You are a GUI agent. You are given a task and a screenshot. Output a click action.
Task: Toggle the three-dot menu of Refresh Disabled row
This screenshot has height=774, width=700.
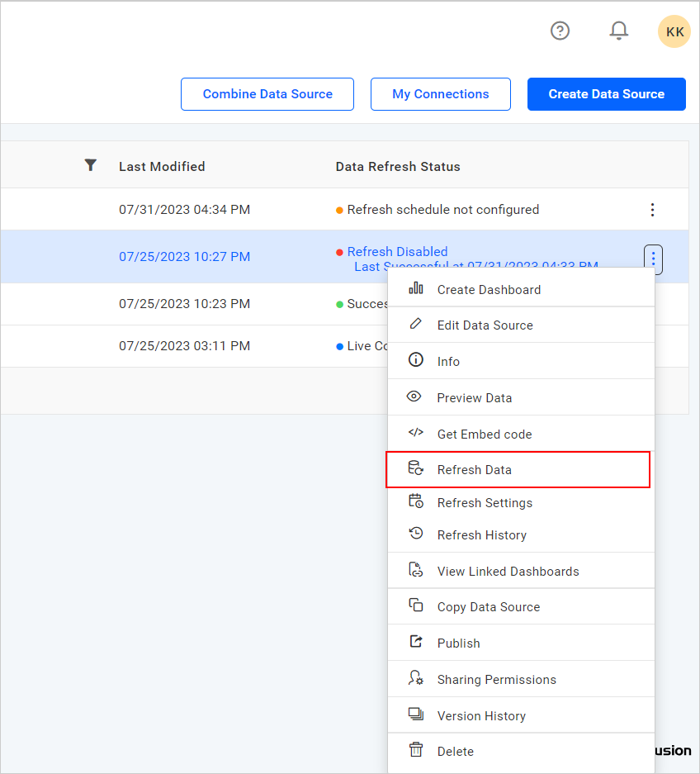coord(653,259)
